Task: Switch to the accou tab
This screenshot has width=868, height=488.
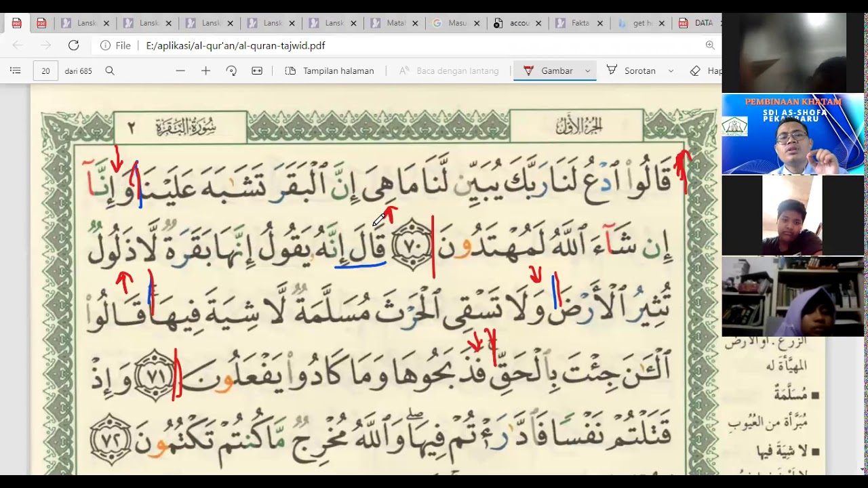Action: pos(518,23)
